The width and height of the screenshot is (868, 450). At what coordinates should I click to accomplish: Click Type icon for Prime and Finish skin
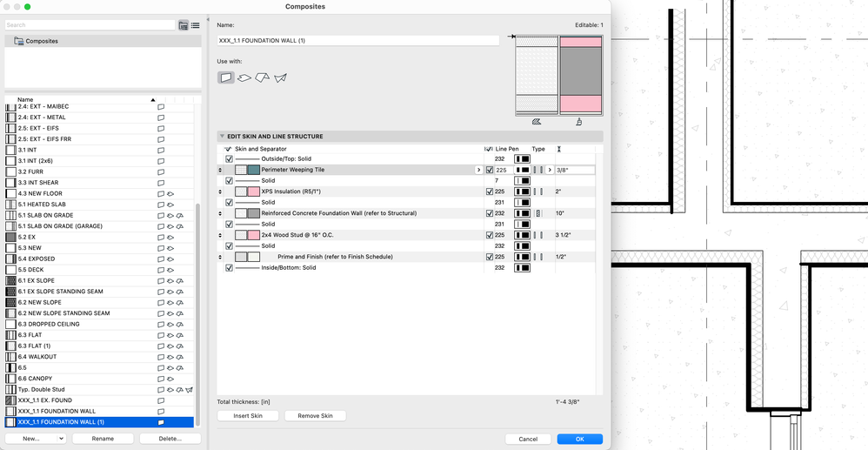[x=537, y=257]
